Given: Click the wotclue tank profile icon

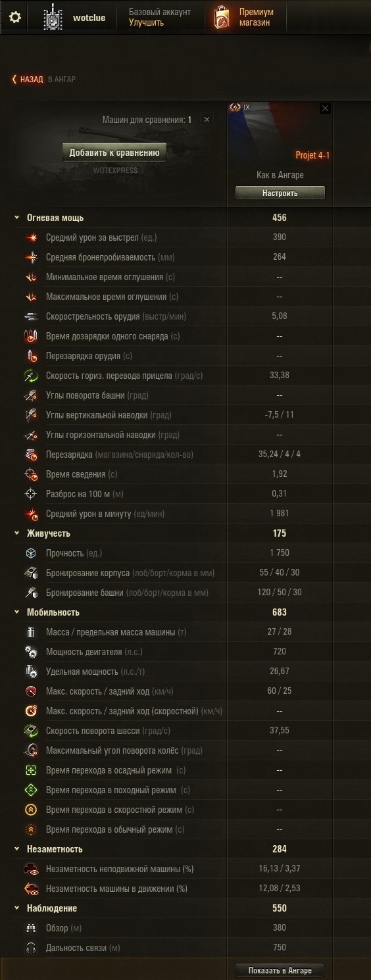Looking at the screenshot, I should (51, 18).
